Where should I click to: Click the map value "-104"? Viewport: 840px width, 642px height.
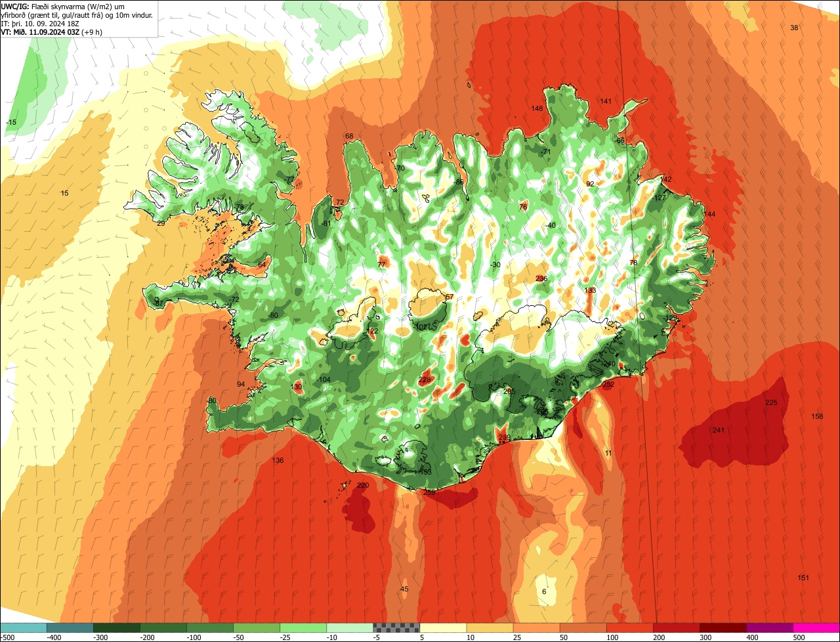[x=323, y=380]
